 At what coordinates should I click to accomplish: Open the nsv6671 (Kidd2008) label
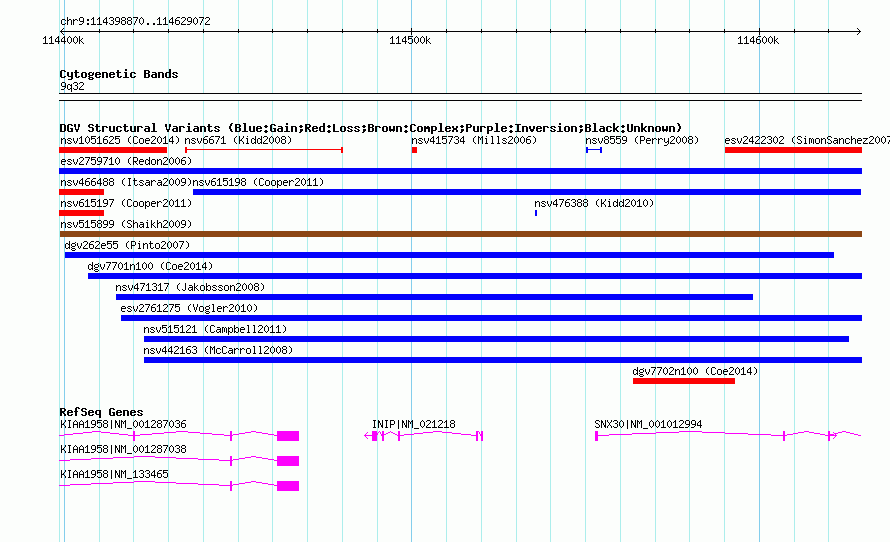click(238, 140)
